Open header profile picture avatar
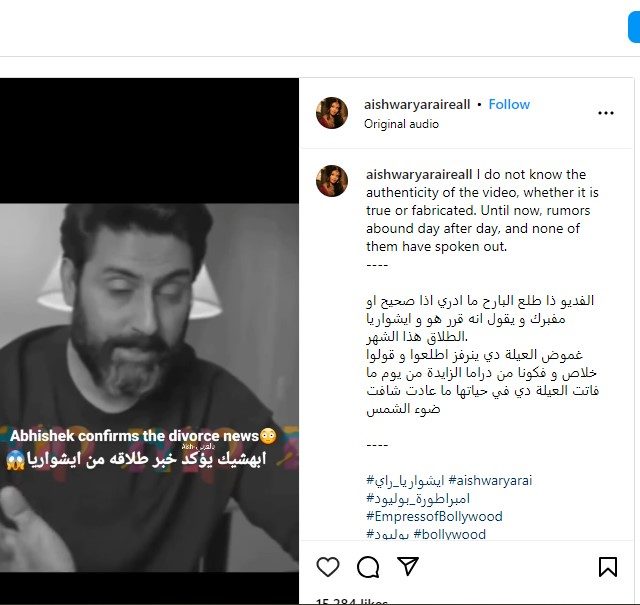Image resolution: width=640 pixels, height=605 pixels. [332, 113]
